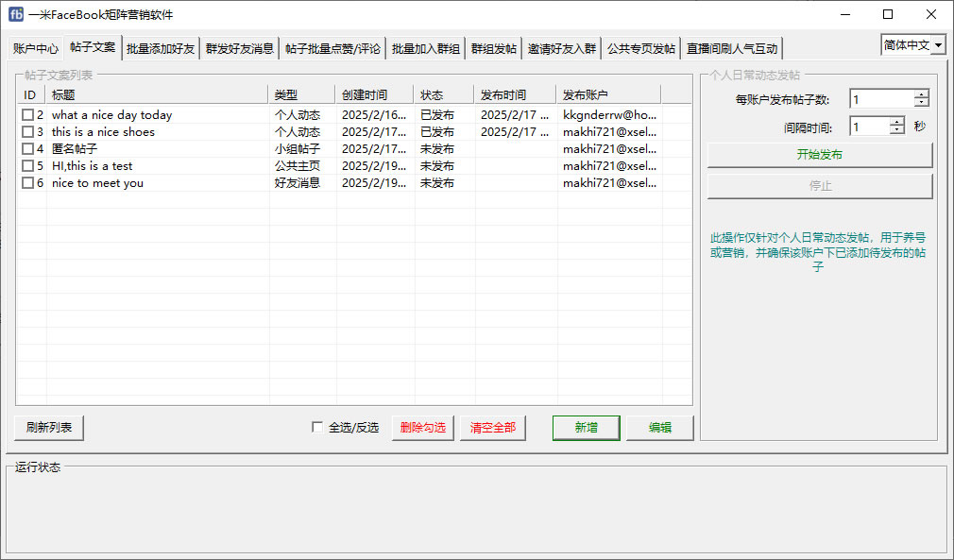The width and height of the screenshot is (954, 560).
Task: Click the fb app icon in title bar
Action: [16, 14]
